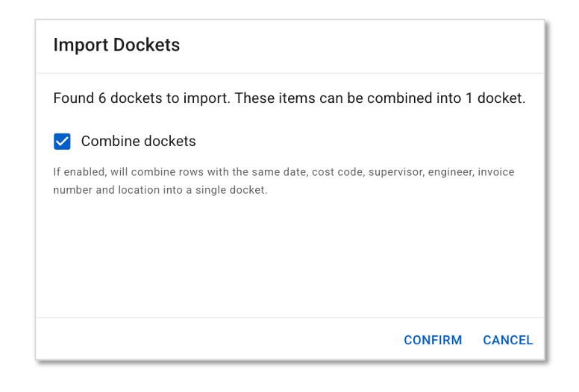This screenshot has width=579, height=392.
Task: Click the dialog footer left of CONFIRM
Action: 216,340
